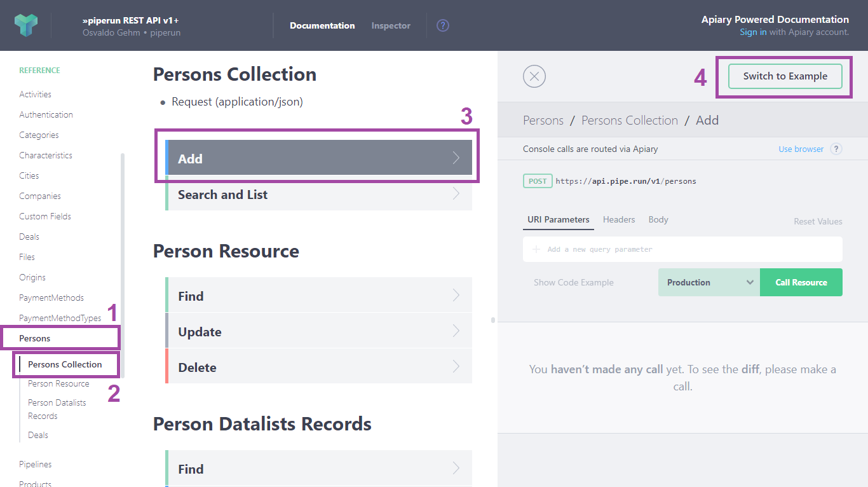The width and height of the screenshot is (868, 487).
Task: Open Origins in the sidebar
Action: pos(32,277)
